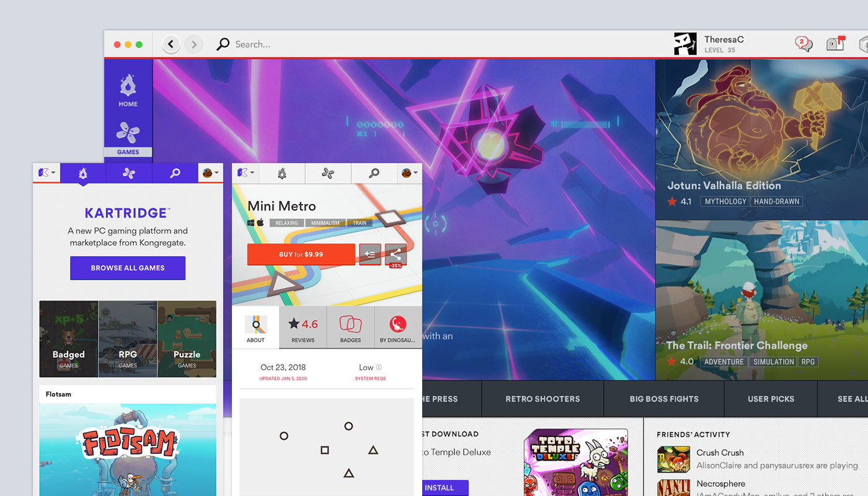Viewport: 868px width, 496px height.
Task: Click the MINIMALISM tag on Mini Metro
Action: 325,223
